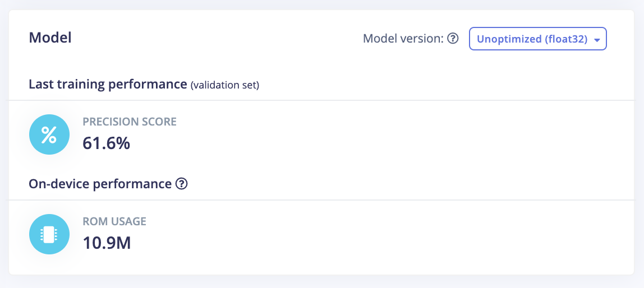Screen dimensions: 644x288
Task: Click the "(validation set)" note text
Action: click(x=225, y=86)
